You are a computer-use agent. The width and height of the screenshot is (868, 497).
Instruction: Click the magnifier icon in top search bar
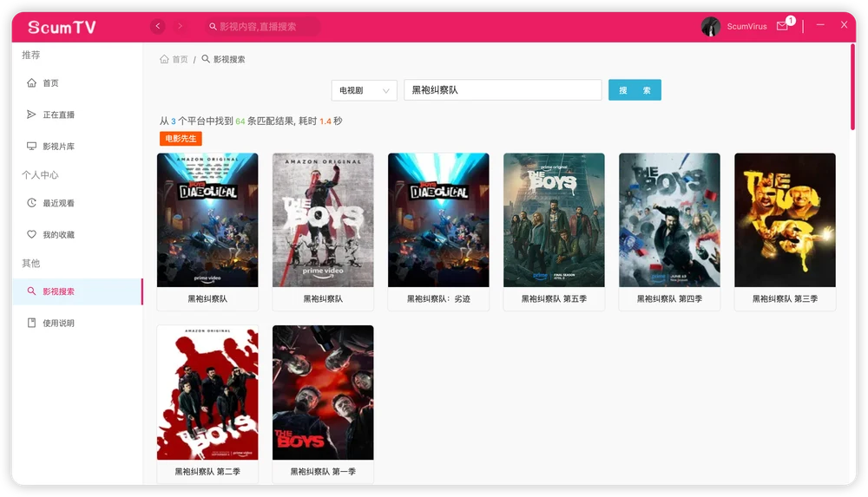tap(213, 27)
